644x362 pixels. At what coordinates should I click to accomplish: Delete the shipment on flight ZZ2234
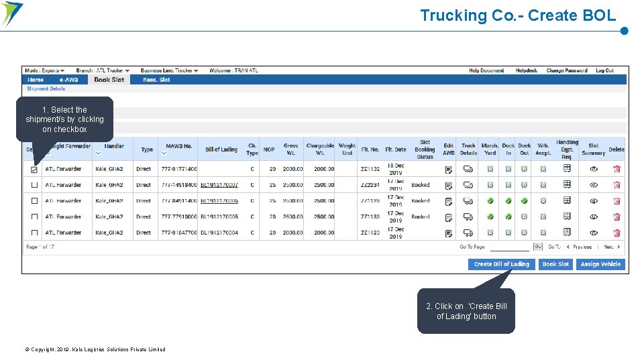(616, 185)
